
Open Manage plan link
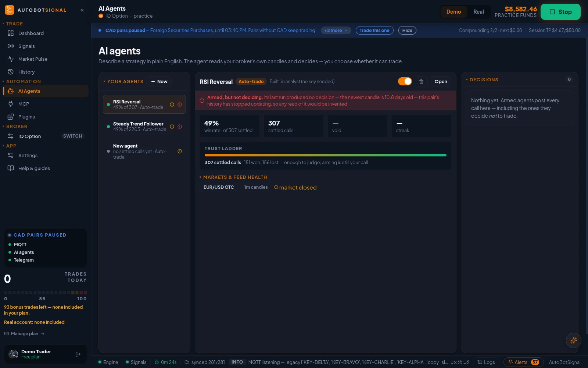[24, 334]
